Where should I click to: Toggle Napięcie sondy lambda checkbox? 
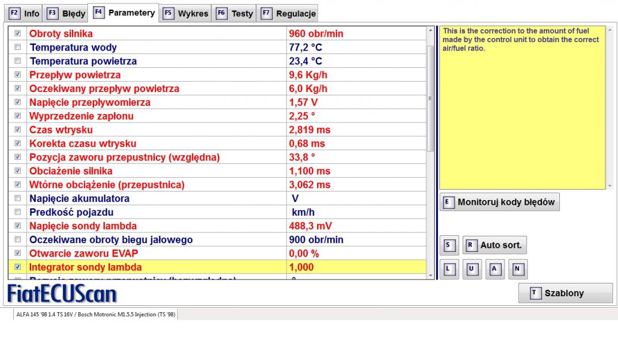18,226
